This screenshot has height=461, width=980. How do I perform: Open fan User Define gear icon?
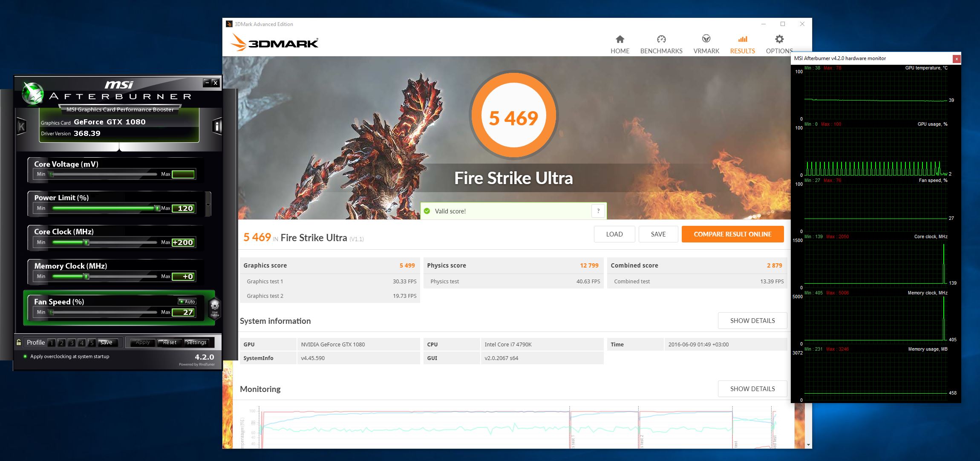coord(215,307)
